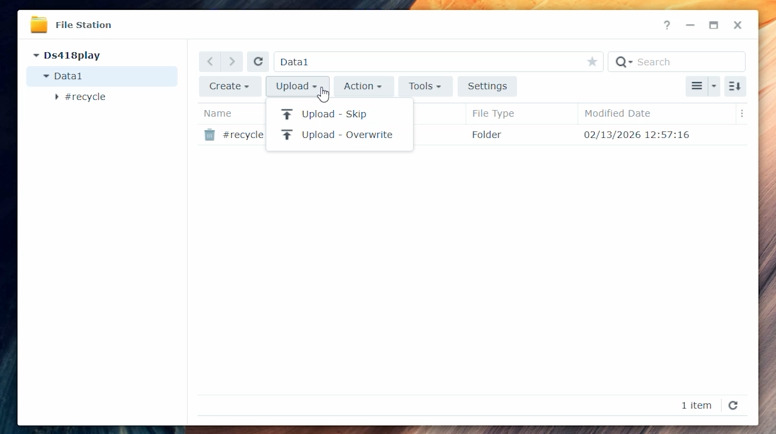Open the sort order icon button
776x434 pixels.
coord(734,86)
